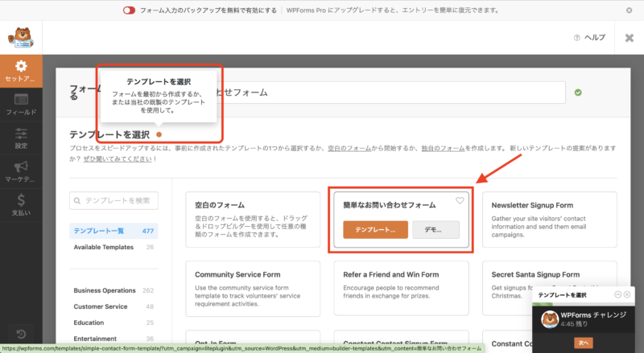
Task: Select the Education category
Action: coord(114,322)
